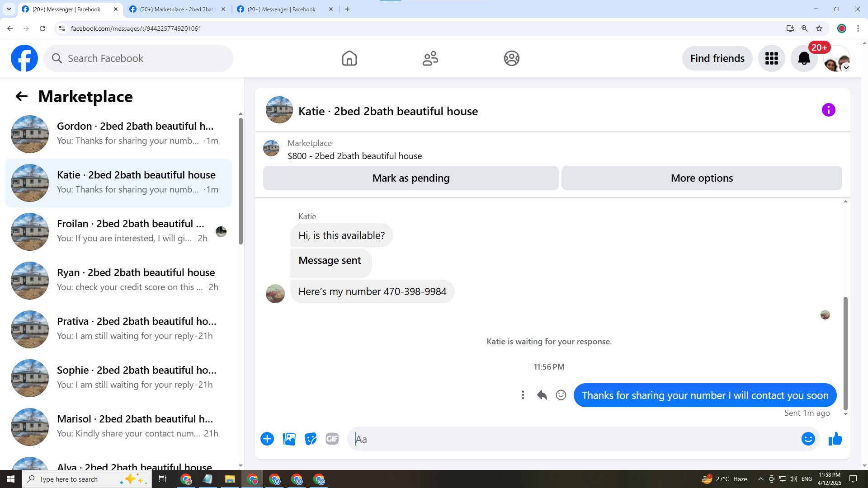868x488 pixels.
Task: Click Katie's phone number message
Action: [372, 291]
